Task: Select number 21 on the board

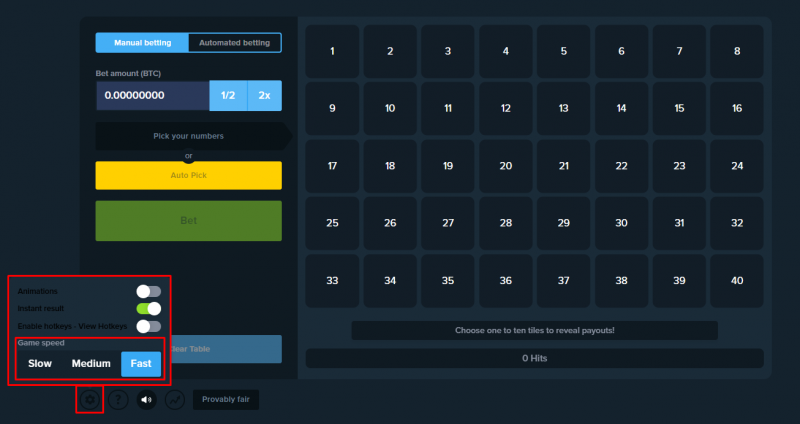Action: pyautogui.click(x=563, y=166)
